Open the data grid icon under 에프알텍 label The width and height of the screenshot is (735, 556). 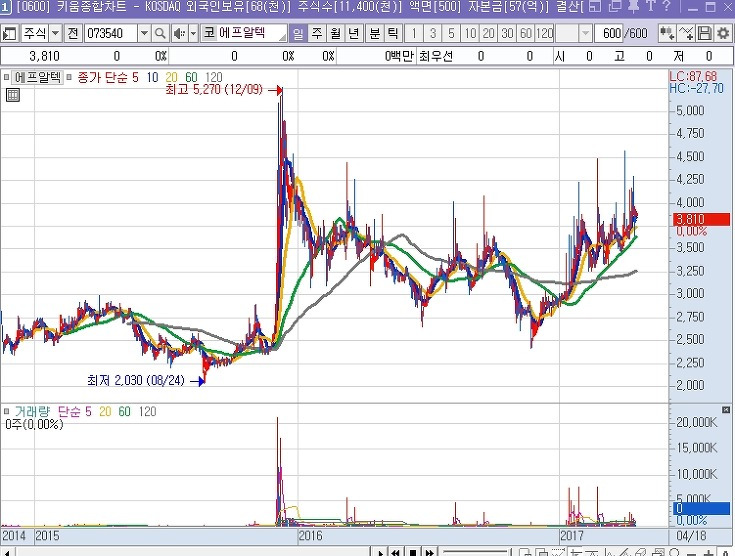(13, 95)
